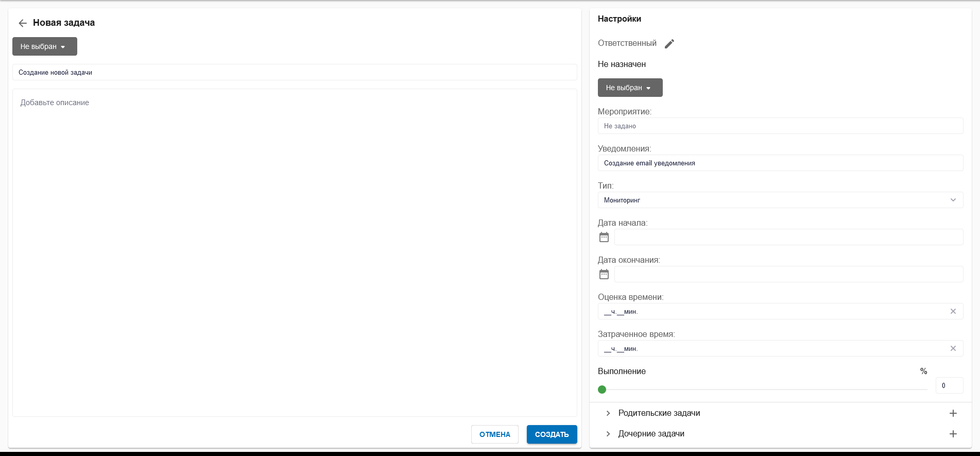Click the pencil icon beside Ответственный

pos(669,44)
